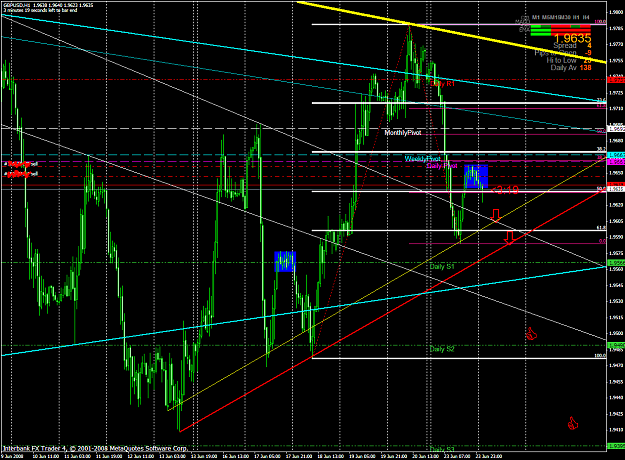Click the upper red thumbs-up marker
625x460 pixels.
coord(531,334)
